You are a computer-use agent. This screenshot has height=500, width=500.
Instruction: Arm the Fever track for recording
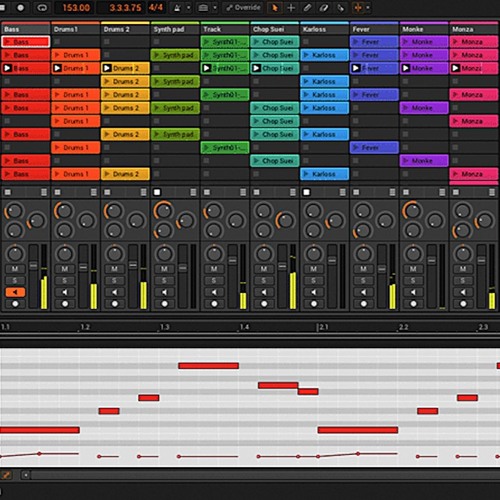click(x=364, y=304)
